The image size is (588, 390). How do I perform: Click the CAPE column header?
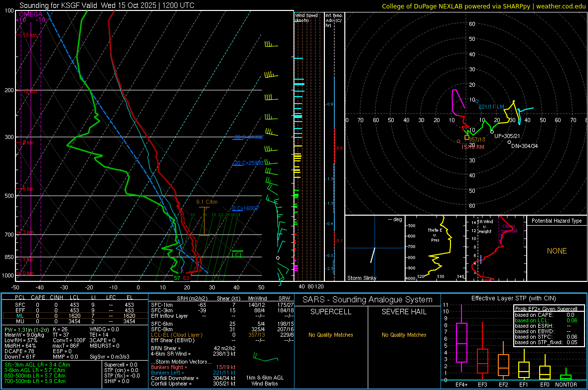coord(38,297)
